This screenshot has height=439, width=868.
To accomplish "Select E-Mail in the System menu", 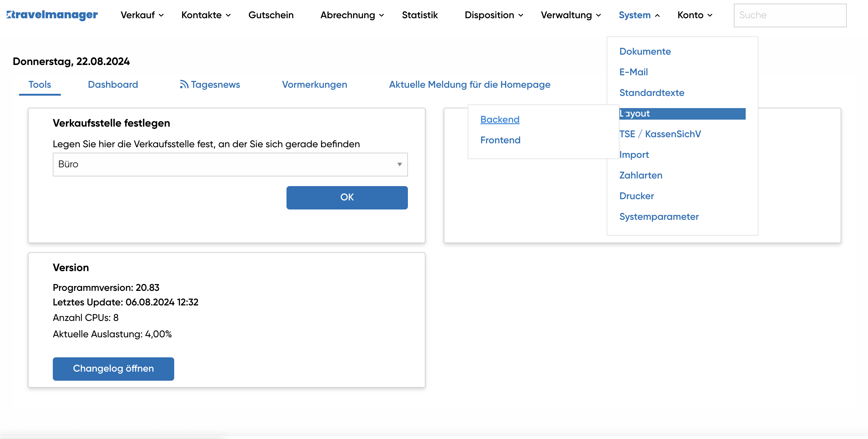I will (x=633, y=72).
